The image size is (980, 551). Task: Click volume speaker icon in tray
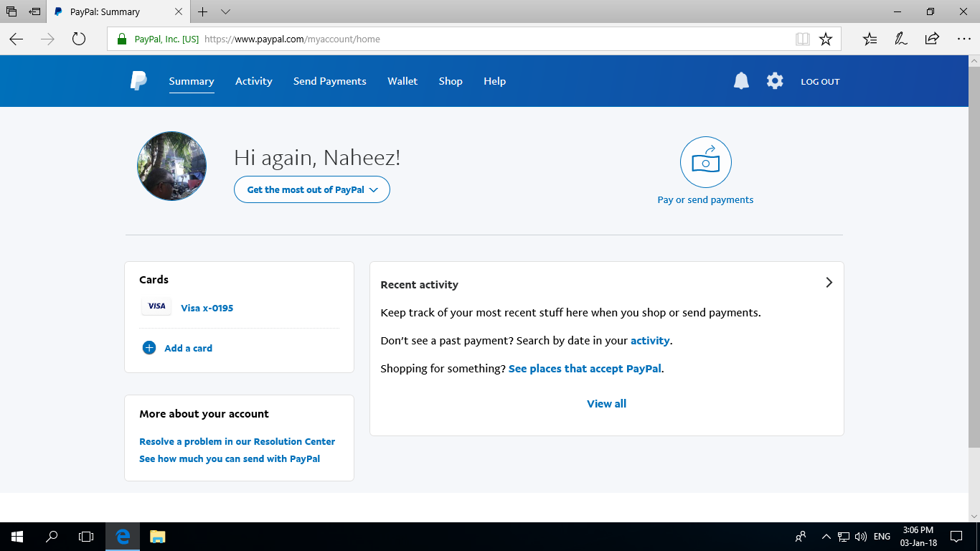click(862, 536)
